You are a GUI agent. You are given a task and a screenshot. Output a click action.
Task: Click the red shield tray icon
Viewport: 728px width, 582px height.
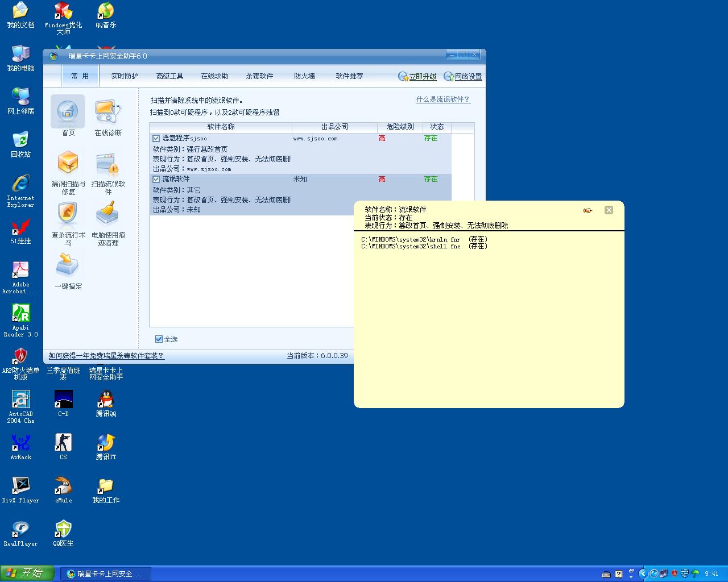pos(675,574)
